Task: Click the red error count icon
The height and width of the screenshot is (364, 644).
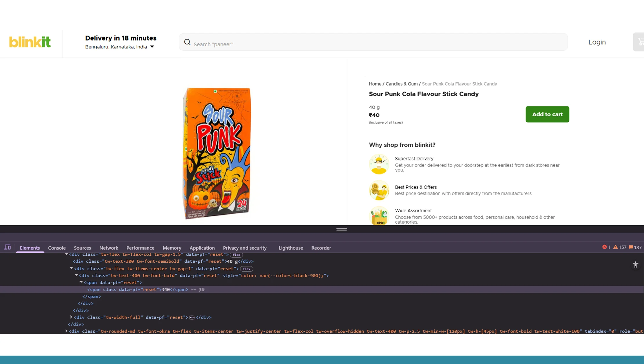Action: point(604,247)
